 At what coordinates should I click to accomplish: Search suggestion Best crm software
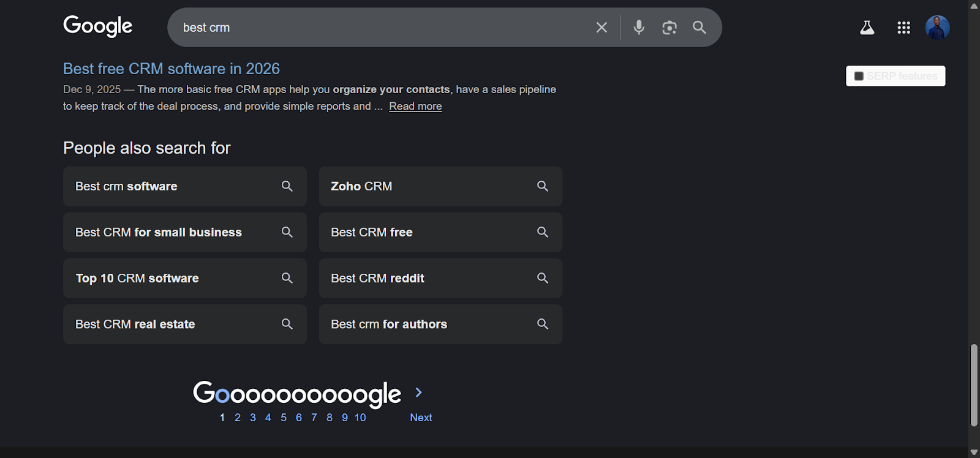point(185,186)
